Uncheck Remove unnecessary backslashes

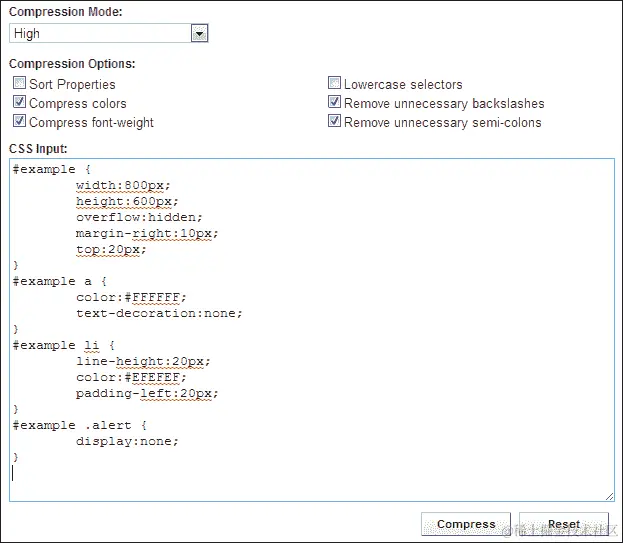334,102
